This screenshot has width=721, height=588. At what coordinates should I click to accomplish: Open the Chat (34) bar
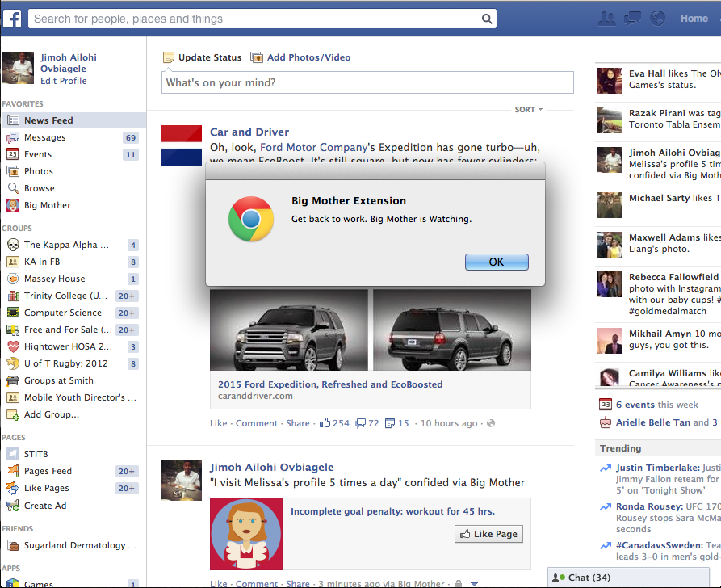(628, 577)
